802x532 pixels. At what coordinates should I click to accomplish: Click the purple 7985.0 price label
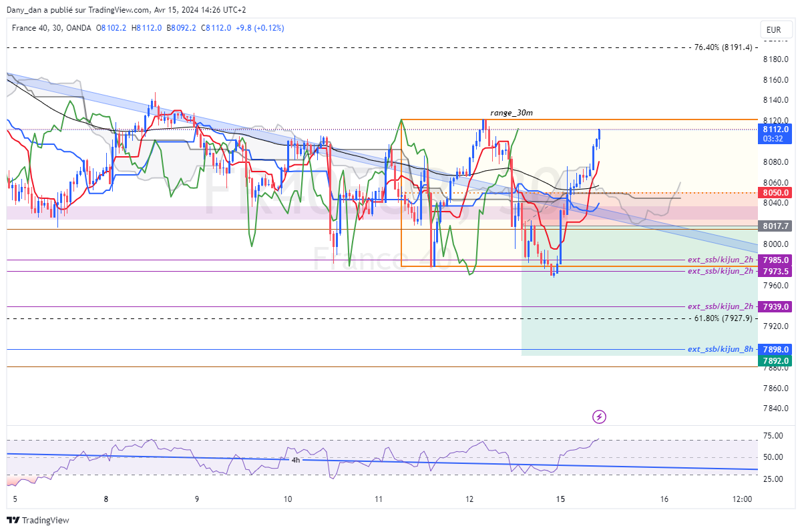pyautogui.click(x=775, y=260)
